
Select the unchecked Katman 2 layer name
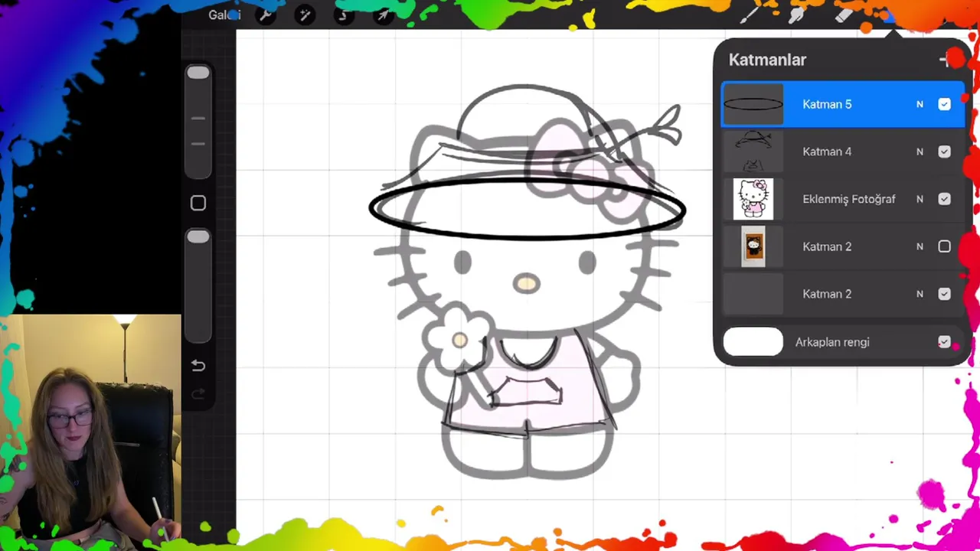pyautogui.click(x=827, y=246)
